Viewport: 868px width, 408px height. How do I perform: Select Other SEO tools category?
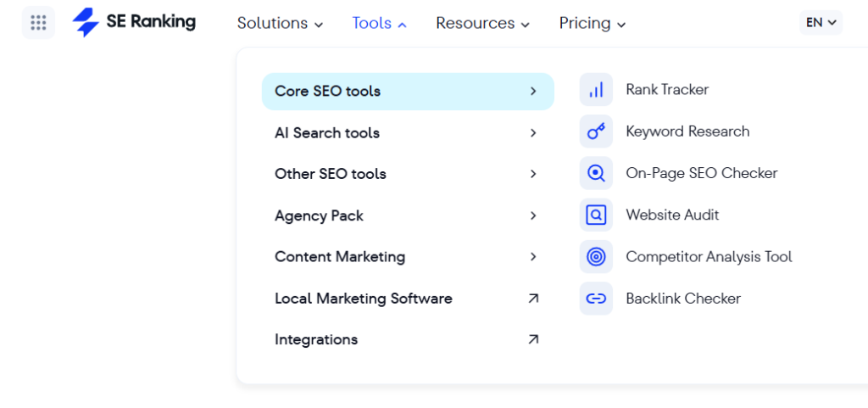(x=408, y=174)
